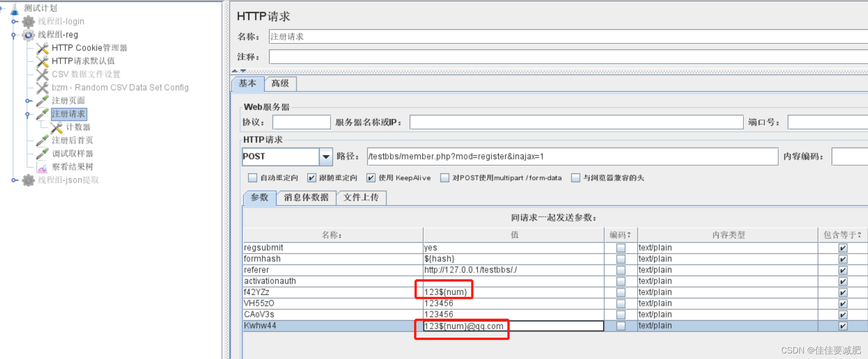Click the 调试取样器 pipette icon
The height and width of the screenshot is (359, 868).
click(x=42, y=154)
